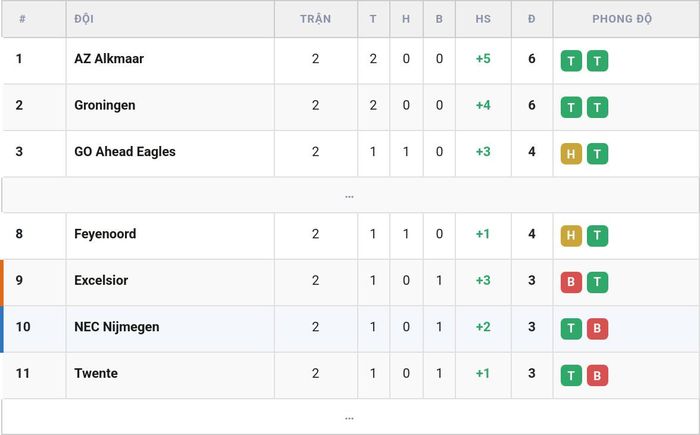Click NEC Nijmegen's red B form badge
This screenshot has height=435, width=700.
pyautogui.click(x=597, y=329)
